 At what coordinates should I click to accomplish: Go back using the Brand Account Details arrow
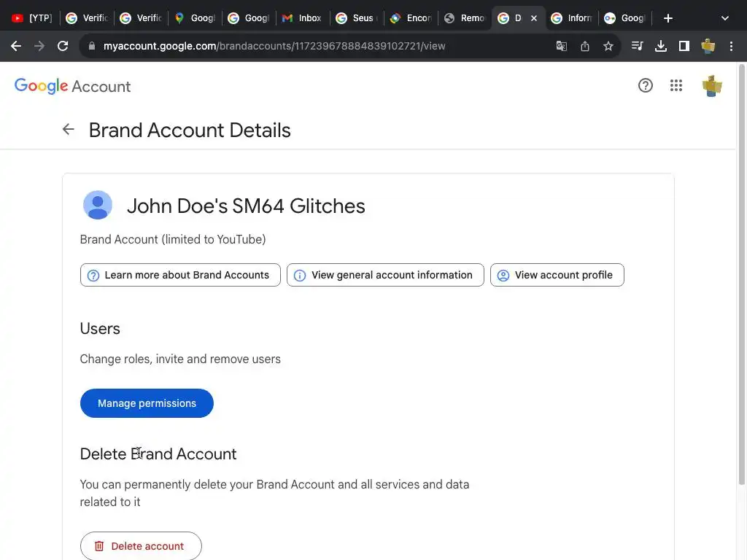[x=69, y=130]
